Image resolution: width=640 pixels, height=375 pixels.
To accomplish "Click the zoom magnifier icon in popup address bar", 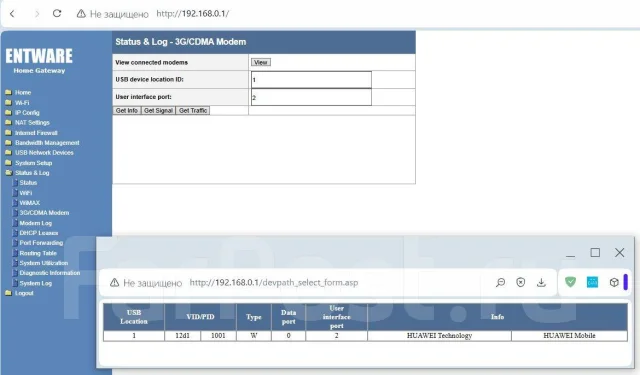I will pyautogui.click(x=500, y=282).
